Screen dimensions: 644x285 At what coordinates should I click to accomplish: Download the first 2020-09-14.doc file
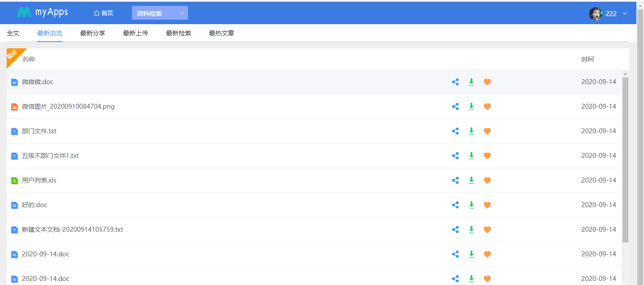pyautogui.click(x=471, y=254)
